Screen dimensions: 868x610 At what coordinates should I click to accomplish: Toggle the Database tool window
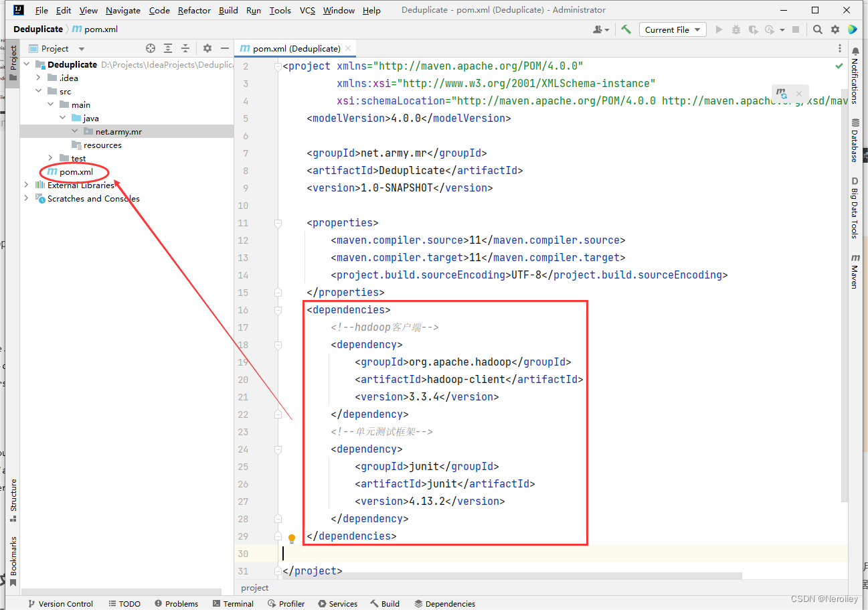[x=855, y=140]
